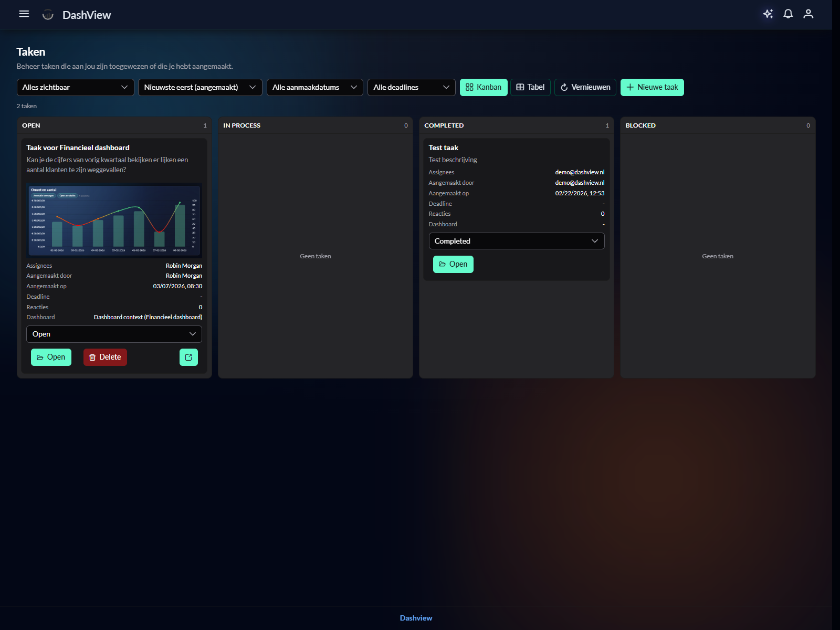Open the hamburger navigation menu
This screenshot has width=840, height=630.
pos(24,14)
